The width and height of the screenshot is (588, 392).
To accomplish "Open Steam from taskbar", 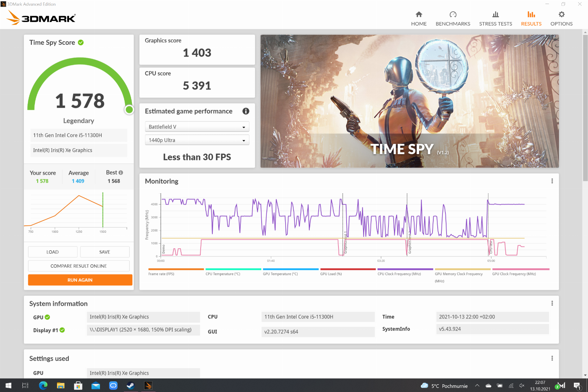I will 130,385.
